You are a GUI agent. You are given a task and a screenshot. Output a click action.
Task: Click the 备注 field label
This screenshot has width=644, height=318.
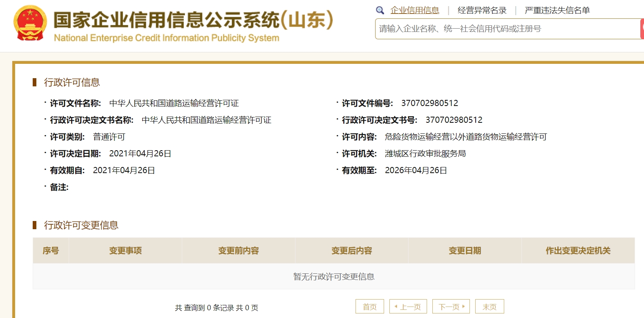(x=59, y=187)
